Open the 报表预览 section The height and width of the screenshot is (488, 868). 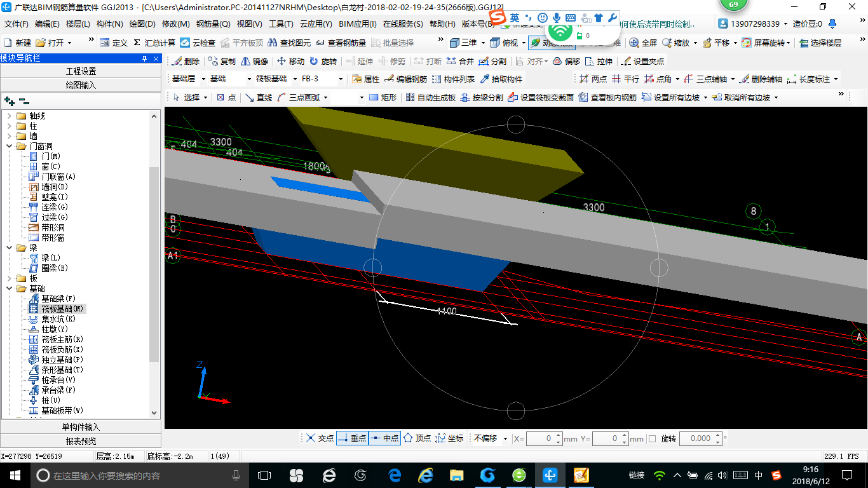[x=81, y=440]
